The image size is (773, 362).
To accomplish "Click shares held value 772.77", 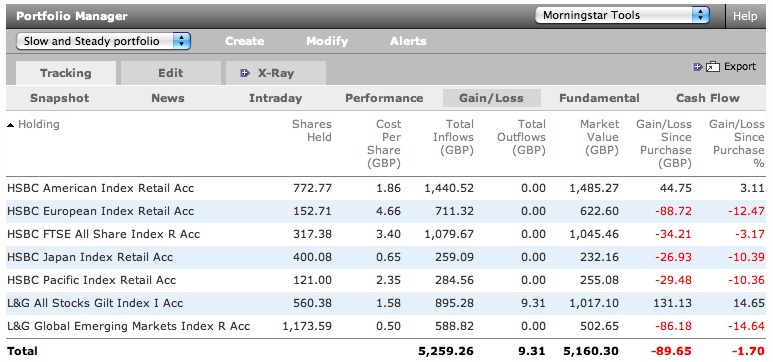I will click(x=312, y=188).
